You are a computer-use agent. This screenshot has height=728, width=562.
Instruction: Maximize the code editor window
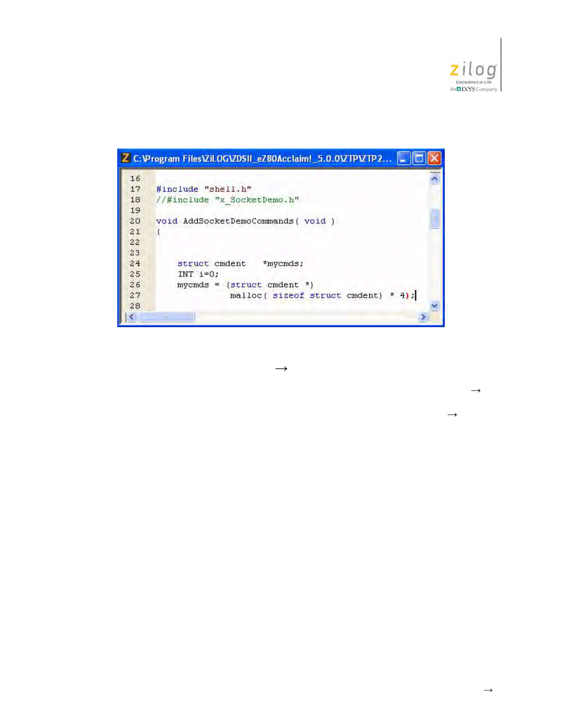coord(419,158)
